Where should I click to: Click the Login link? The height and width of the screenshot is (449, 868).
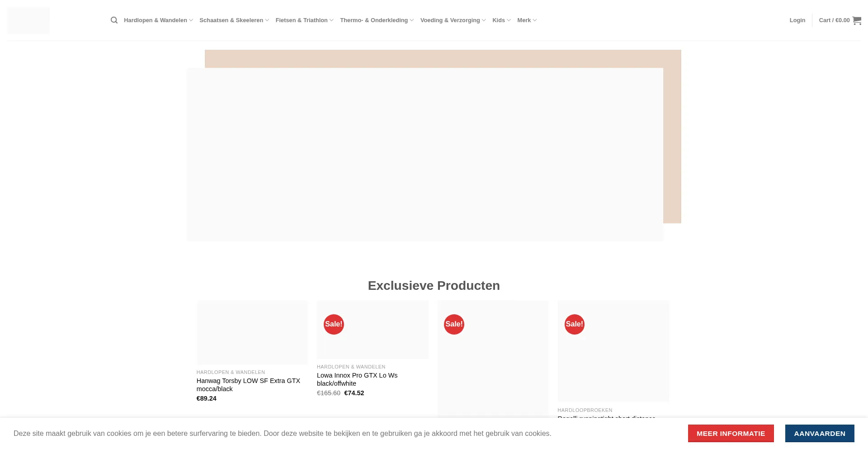click(x=797, y=20)
